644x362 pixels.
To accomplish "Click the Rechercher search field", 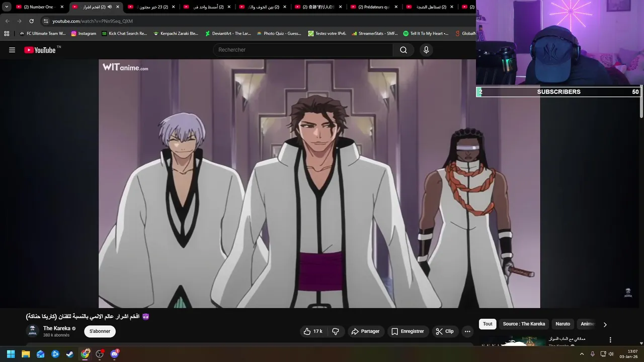I will pos(304,50).
